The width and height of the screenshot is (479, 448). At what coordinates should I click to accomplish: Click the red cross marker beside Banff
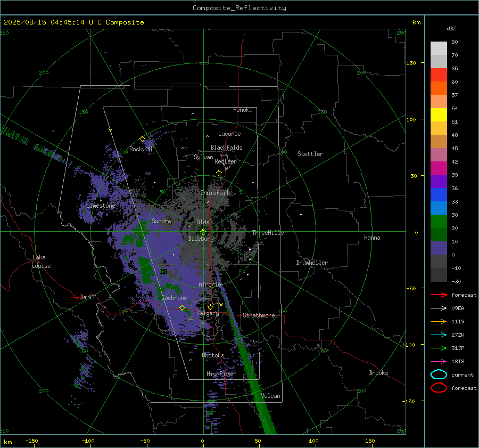(x=76, y=297)
